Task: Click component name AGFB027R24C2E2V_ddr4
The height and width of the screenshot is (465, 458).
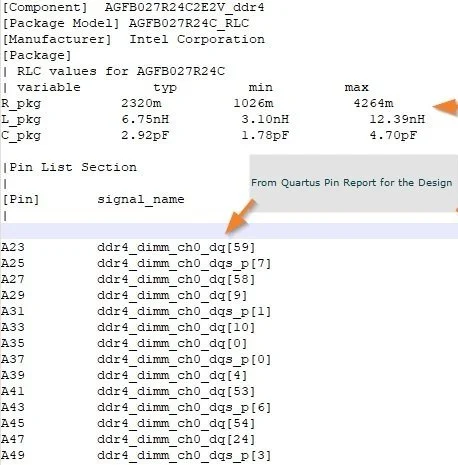Action: [x=184, y=7]
